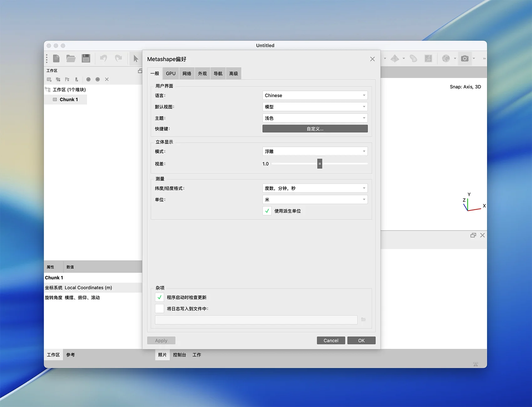Open the 高级 preferences tab
532x407 pixels.
(233, 74)
